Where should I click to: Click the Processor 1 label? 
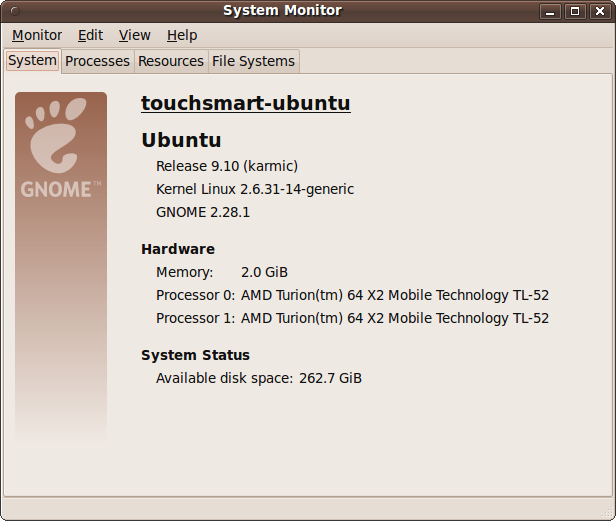195,318
